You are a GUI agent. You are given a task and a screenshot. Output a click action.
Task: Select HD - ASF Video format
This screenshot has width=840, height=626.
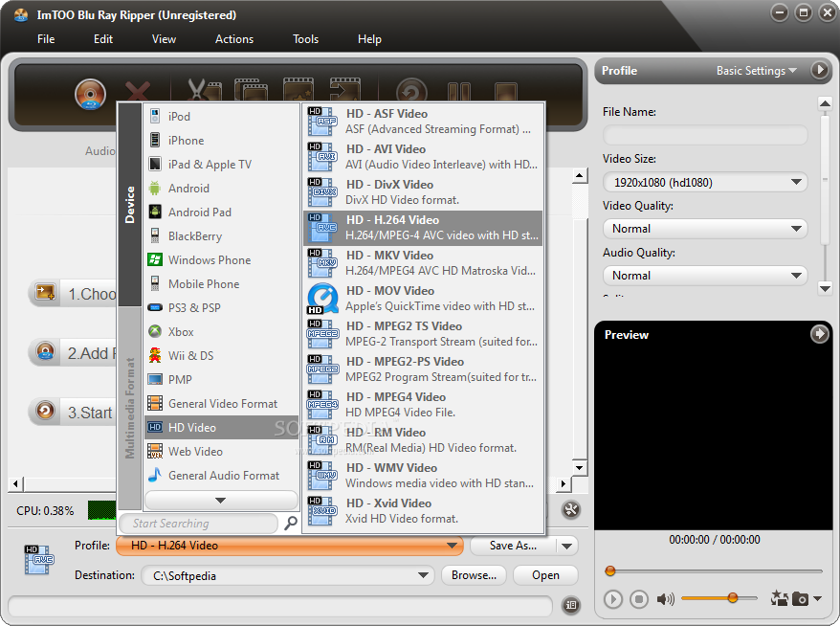click(x=423, y=122)
